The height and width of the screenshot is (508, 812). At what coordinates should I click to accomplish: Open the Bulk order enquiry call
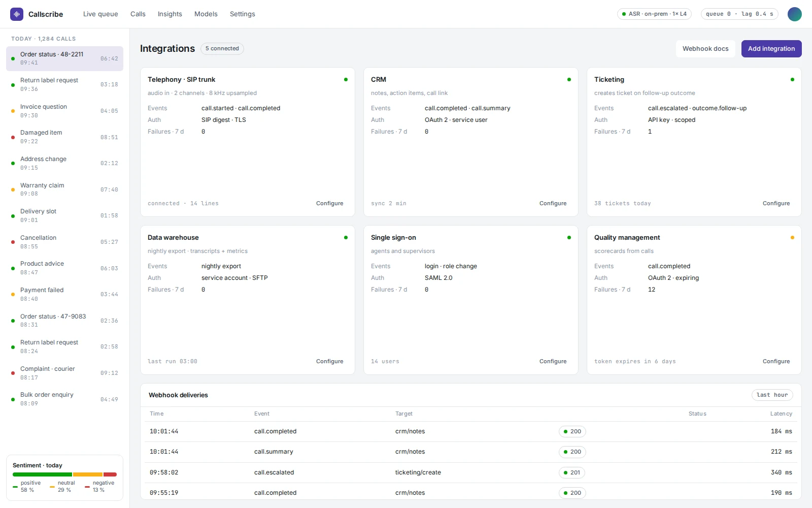(x=64, y=399)
